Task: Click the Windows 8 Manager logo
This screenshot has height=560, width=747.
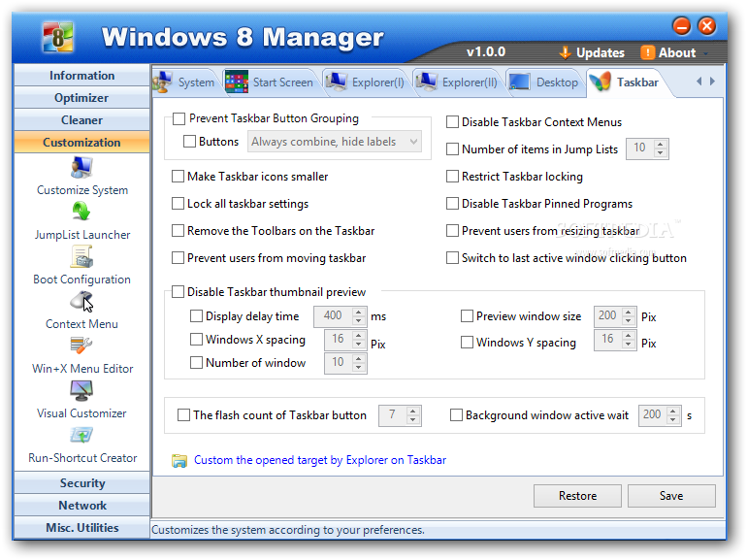Action: (x=57, y=37)
